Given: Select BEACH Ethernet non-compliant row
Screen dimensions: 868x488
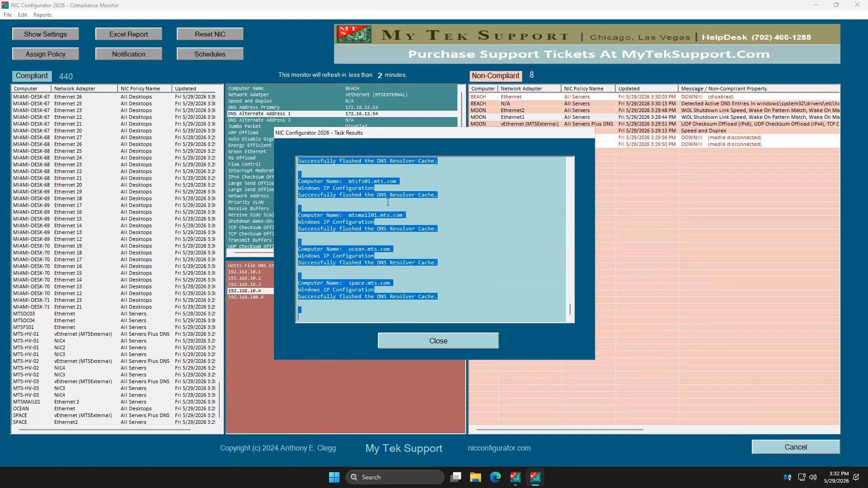Looking at the screenshot, I should tap(654, 97).
